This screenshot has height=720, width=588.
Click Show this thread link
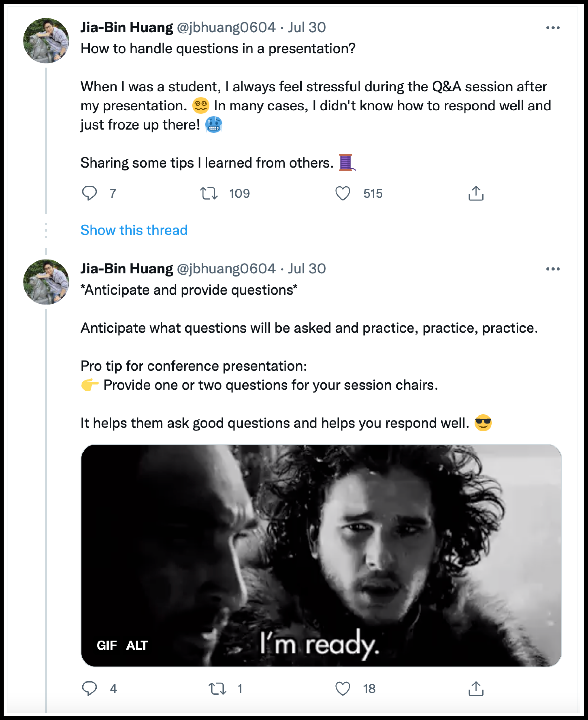(x=134, y=230)
